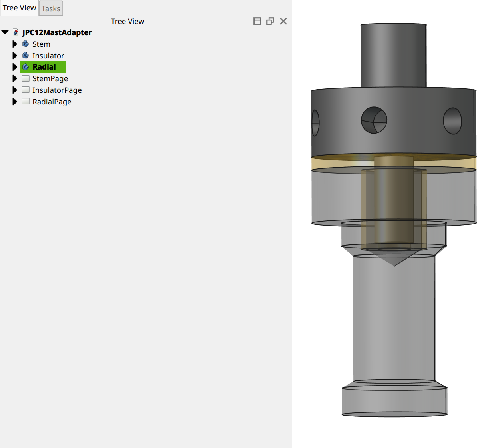Click the JPC12MastAdapter document icon
Viewport: 500px width, 448px height.
16,32
